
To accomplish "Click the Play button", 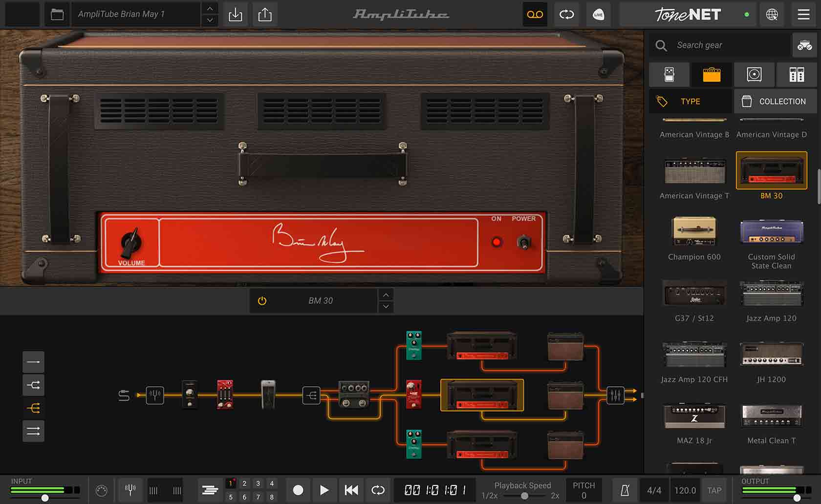I will click(324, 490).
